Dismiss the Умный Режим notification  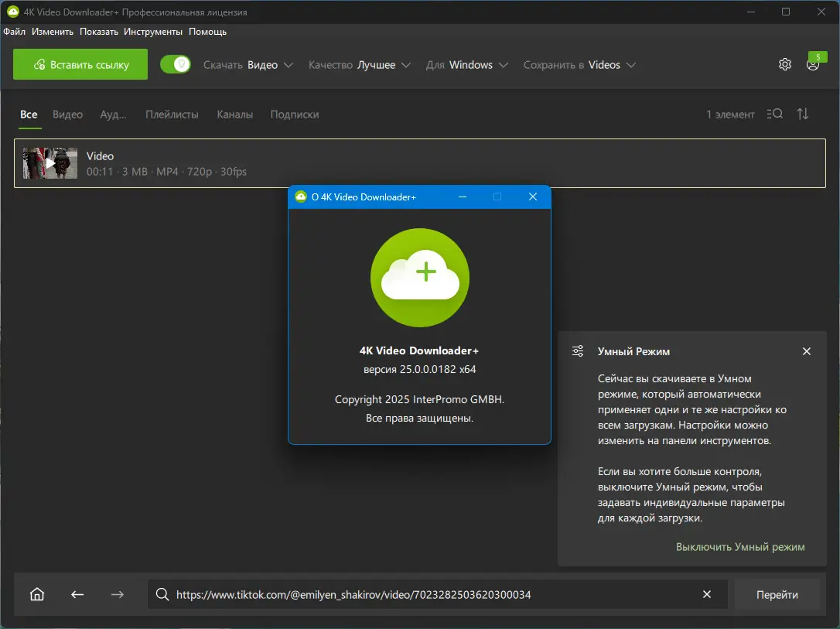click(x=807, y=351)
